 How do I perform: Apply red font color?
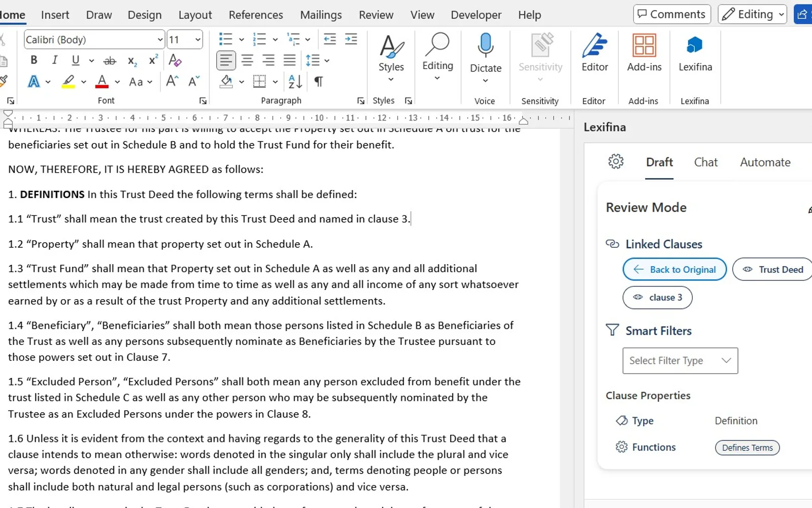click(x=102, y=81)
